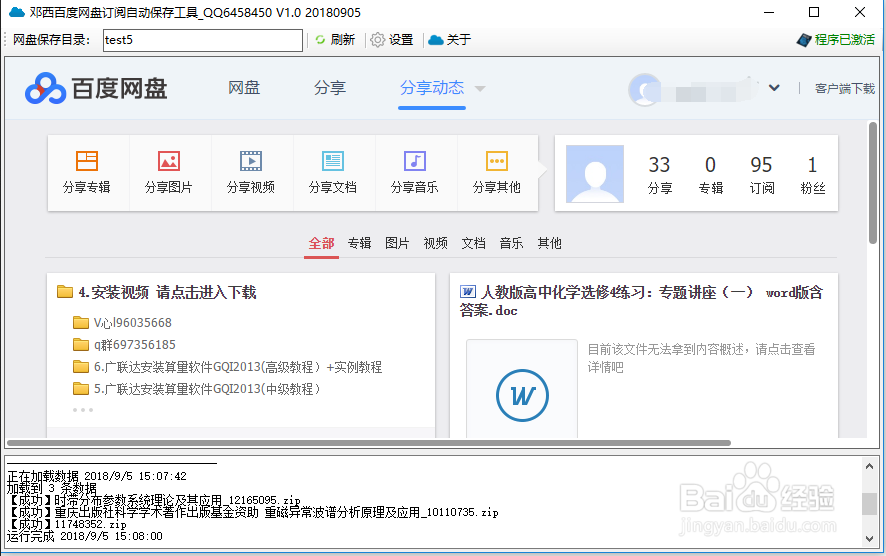Viewport: 886px width, 556px height.
Task: Open the 33 分享 stat
Action: tap(659, 175)
